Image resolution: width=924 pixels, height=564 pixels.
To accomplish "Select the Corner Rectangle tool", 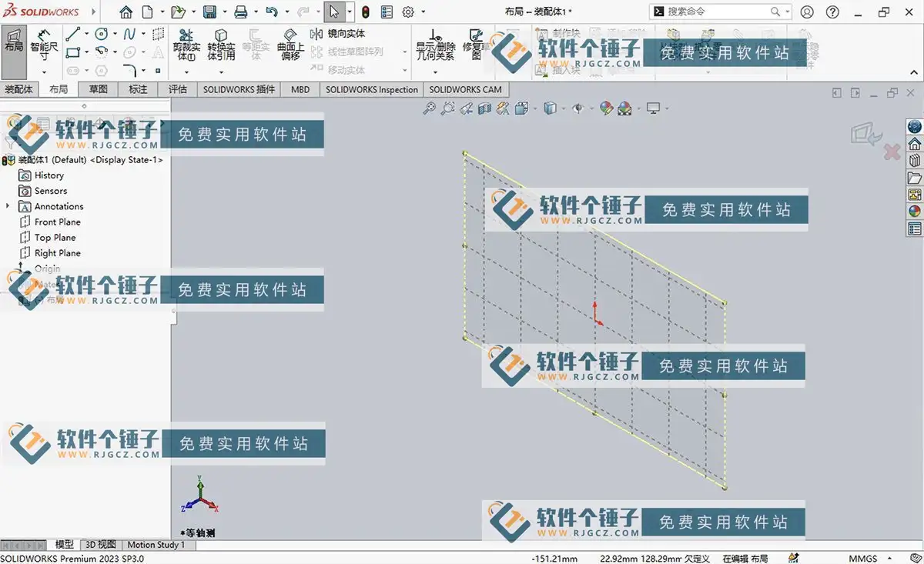I will click(x=73, y=52).
